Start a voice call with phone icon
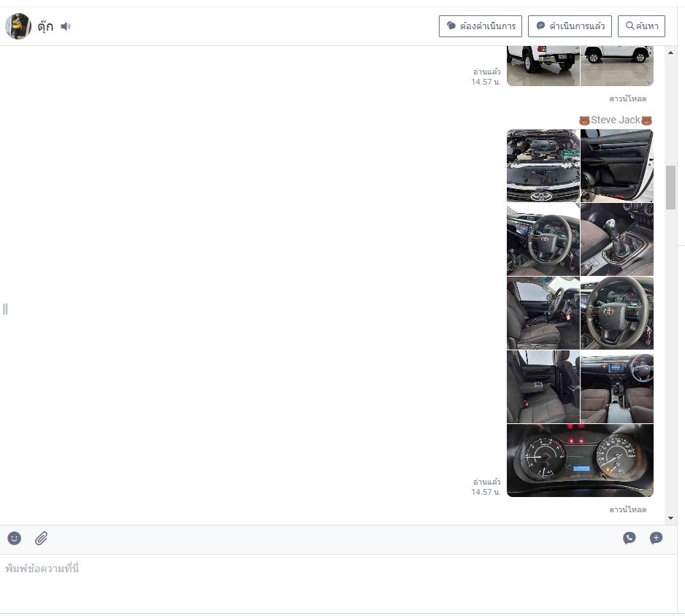The image size is (685, 616). 629,538
